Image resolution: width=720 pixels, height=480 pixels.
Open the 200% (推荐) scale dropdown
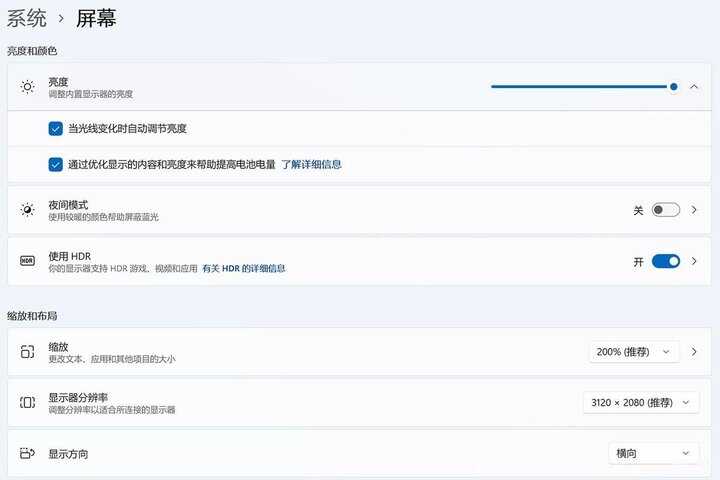click(x=634, y=352)
